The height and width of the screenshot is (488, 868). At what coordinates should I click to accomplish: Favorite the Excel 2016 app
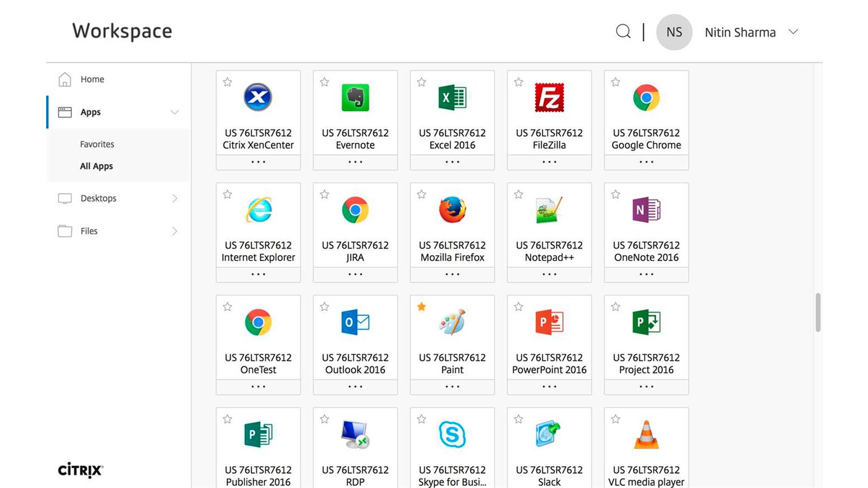[421, 82]
